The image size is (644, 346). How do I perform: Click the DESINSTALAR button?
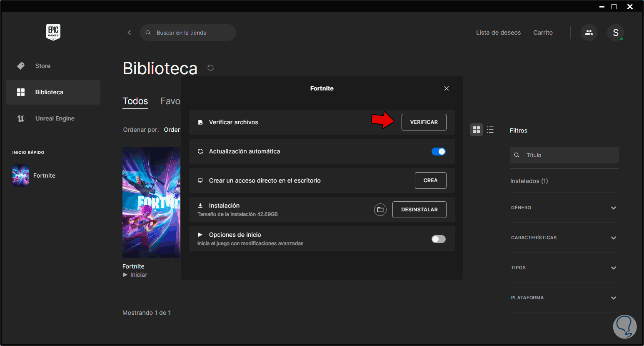pyautogui.click(x=419, y=210)
